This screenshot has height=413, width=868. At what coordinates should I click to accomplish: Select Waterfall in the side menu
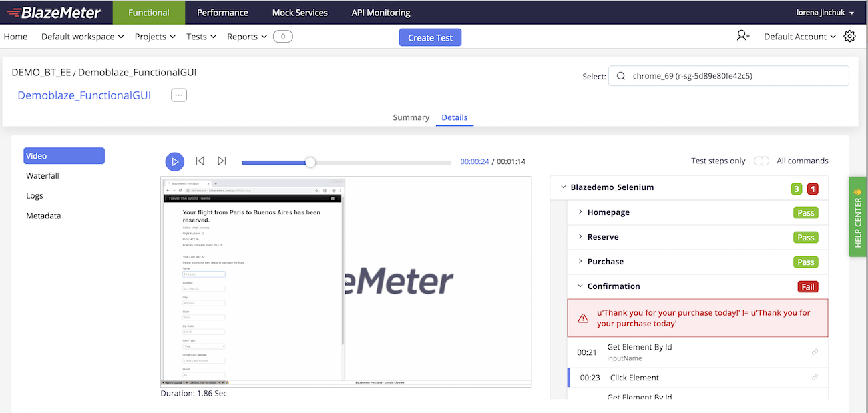tap(43, 176)
